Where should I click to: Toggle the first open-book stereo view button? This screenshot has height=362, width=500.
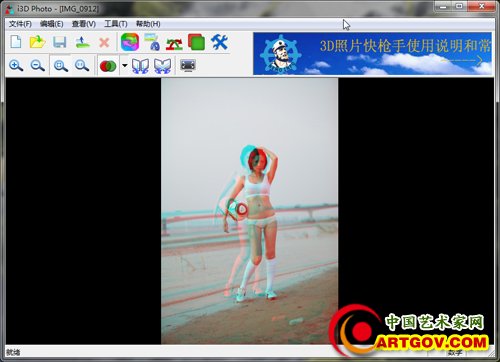(140, 66)
